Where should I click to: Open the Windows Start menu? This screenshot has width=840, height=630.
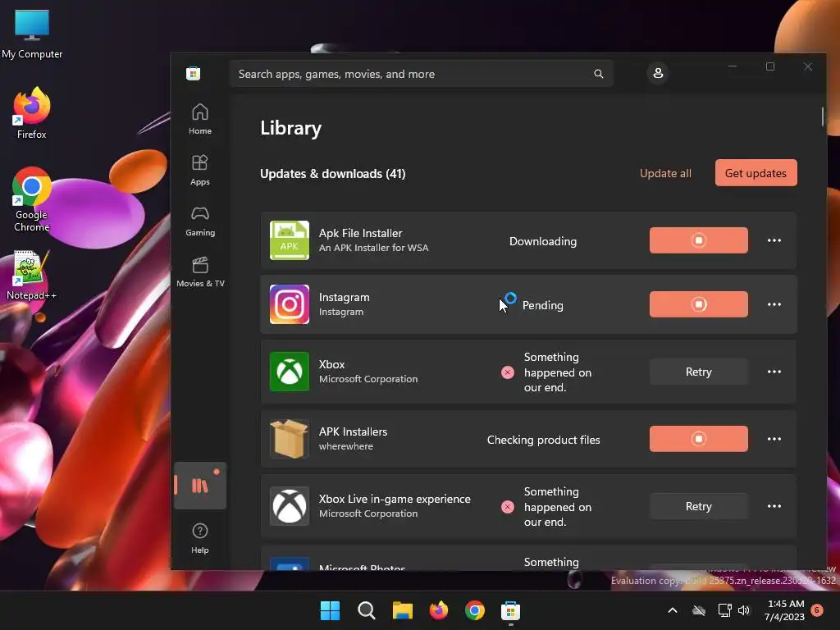pos(330,610)
